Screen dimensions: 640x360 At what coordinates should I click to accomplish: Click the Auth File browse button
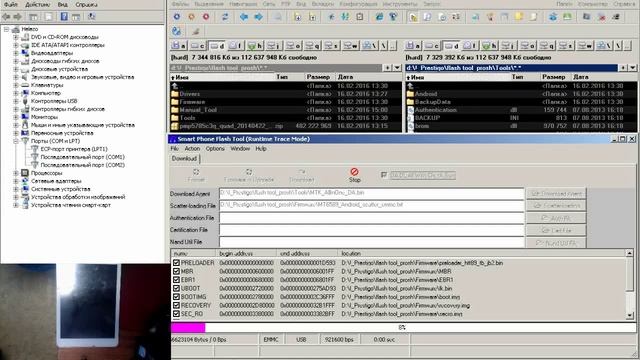point(556,218)
